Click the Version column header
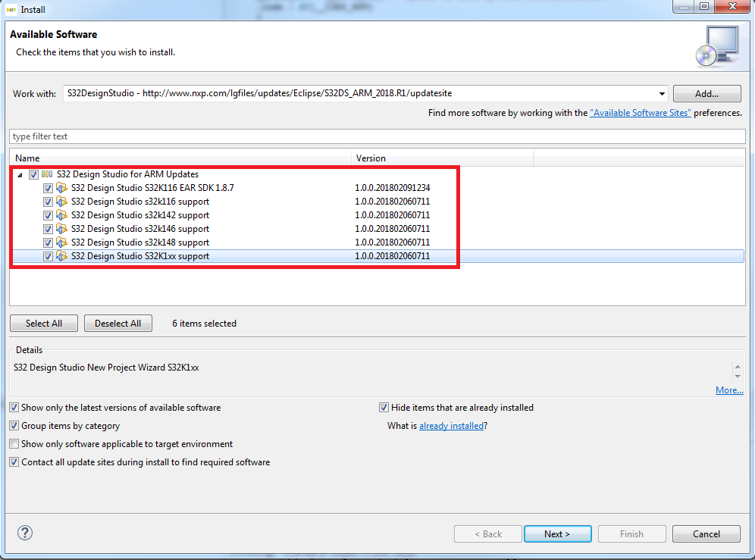 click(x=443, y=158)
